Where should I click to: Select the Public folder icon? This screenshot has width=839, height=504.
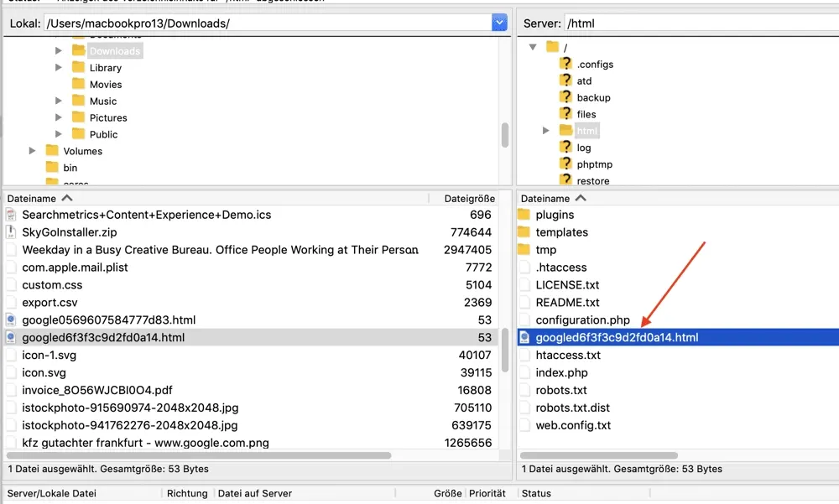click(79, 133)
